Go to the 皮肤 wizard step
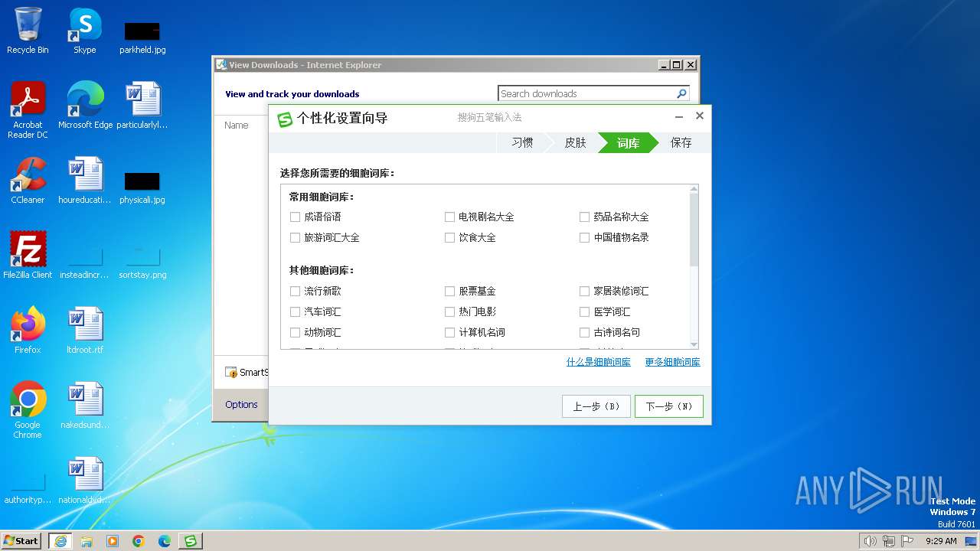This screenshot has width=980, height=551. pos(575,142)
